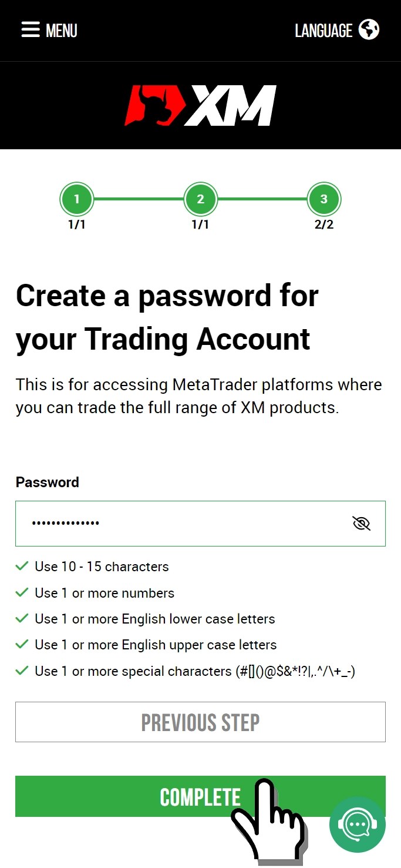Go back using PREVIOUS STEP

(200, 722)
